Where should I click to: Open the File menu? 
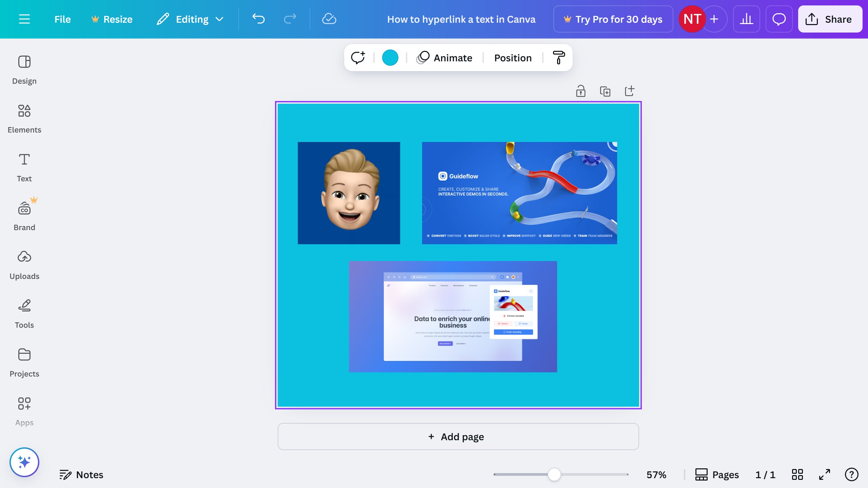pyautogui.click(x=62, y=19)
